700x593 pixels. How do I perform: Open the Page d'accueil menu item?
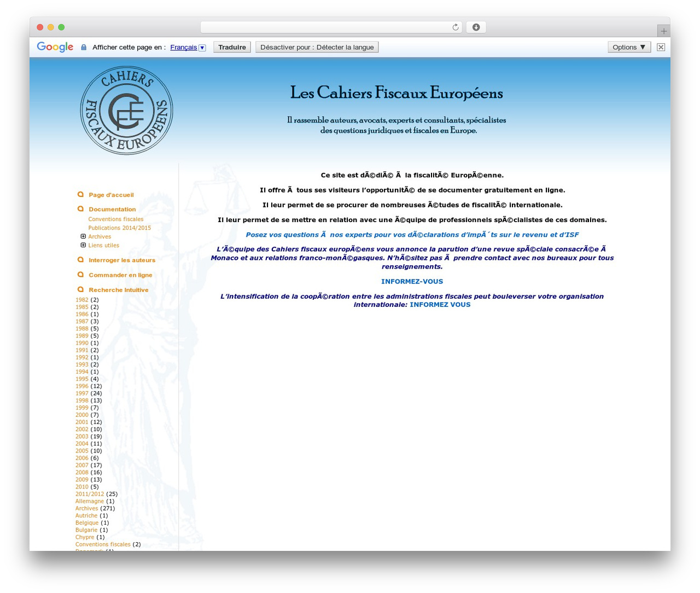pos(111,195)
